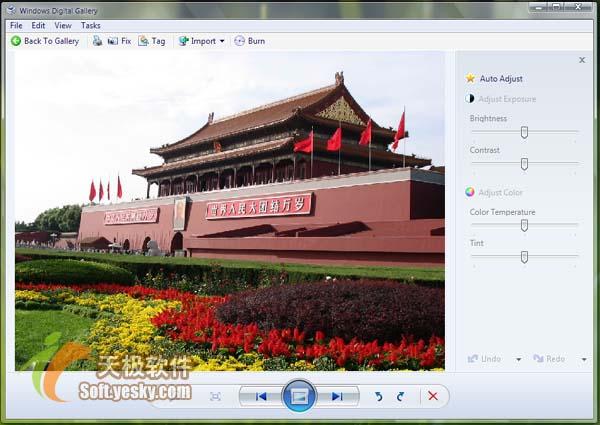This screenshot has height=425, width=600.
Task: Click the Tiananmen photo preview
Action: 230,211
